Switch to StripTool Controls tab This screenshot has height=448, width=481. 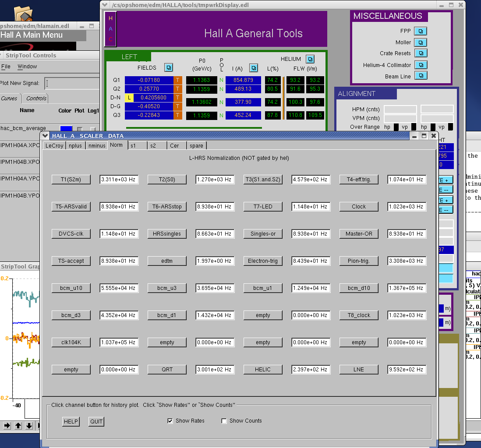(x=36, y=99)
